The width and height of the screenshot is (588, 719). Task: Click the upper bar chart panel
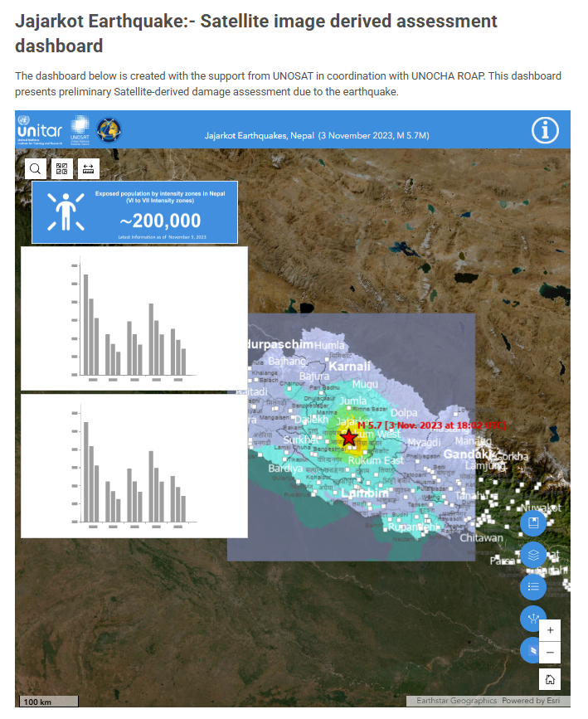[x=134, y=318]
